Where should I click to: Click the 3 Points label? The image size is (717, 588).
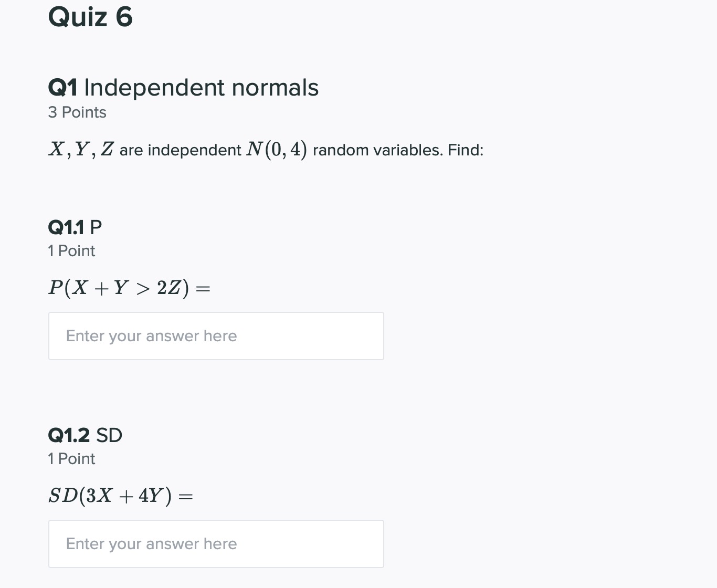coord(77,112)
